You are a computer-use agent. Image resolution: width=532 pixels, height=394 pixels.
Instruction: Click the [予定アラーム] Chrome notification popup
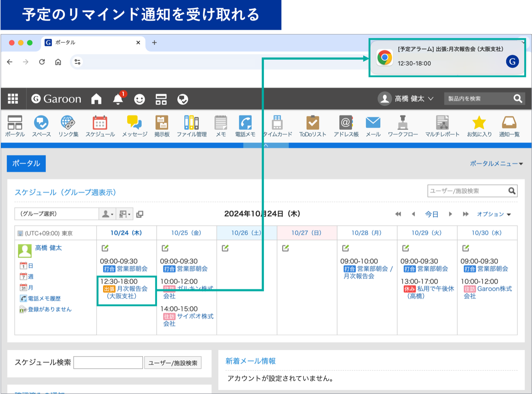tap(447, 58)
